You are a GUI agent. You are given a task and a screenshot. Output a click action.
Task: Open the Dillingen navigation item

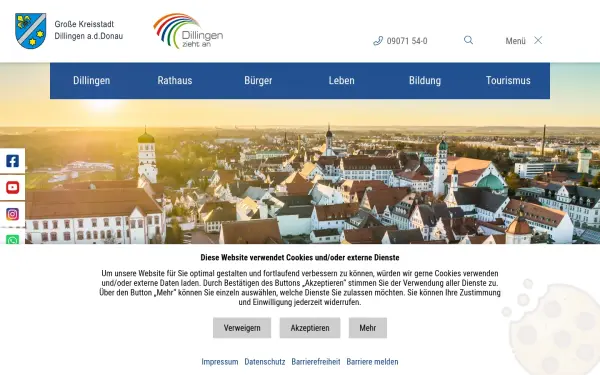[91, 81]
